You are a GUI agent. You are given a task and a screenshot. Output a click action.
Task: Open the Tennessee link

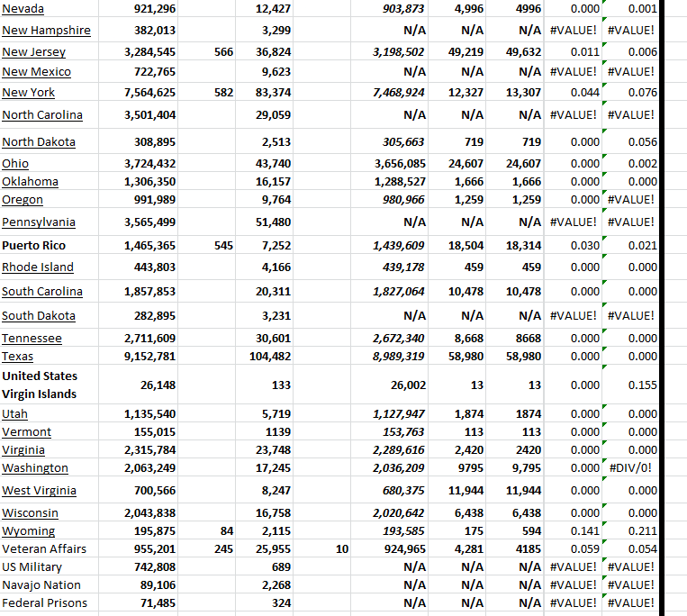(32, 339)
